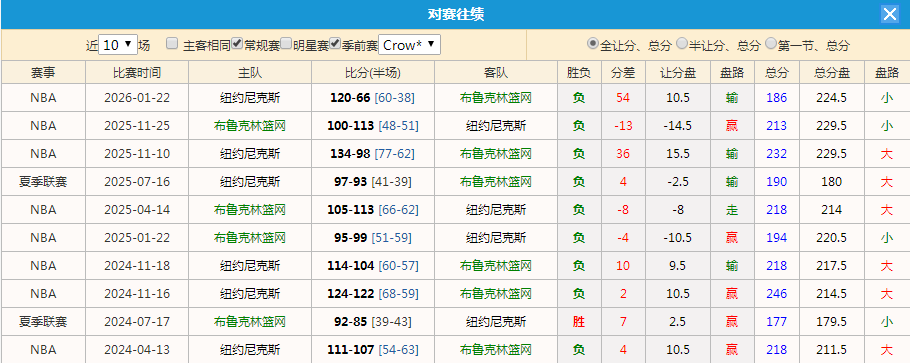Click the score 100-113 [48-51]
This screenshot has width=910, height=363.
pyautogui.click(x=373, y=125)
